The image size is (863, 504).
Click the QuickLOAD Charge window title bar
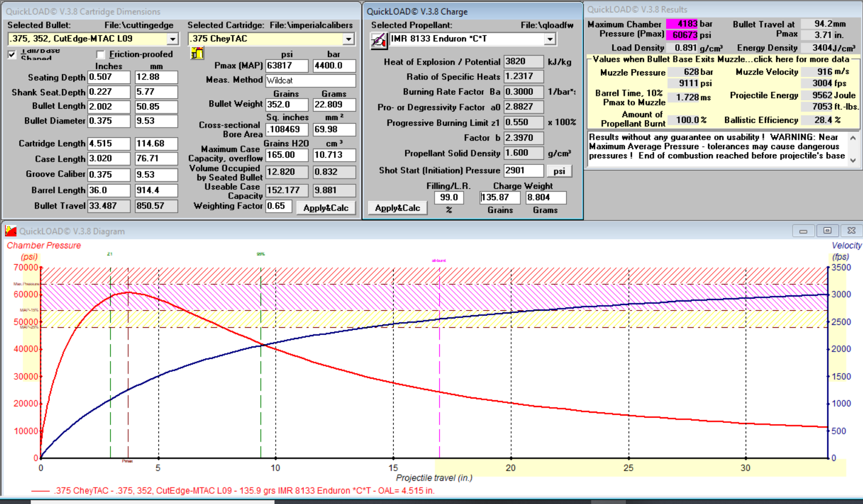(x=473, y=11)
